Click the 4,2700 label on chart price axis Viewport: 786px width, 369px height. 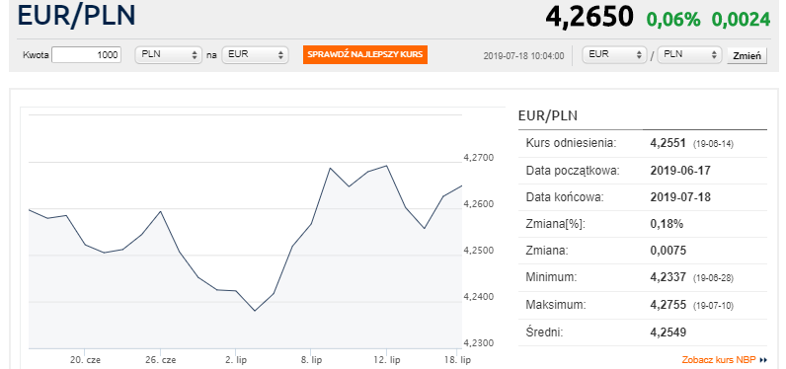479,157
